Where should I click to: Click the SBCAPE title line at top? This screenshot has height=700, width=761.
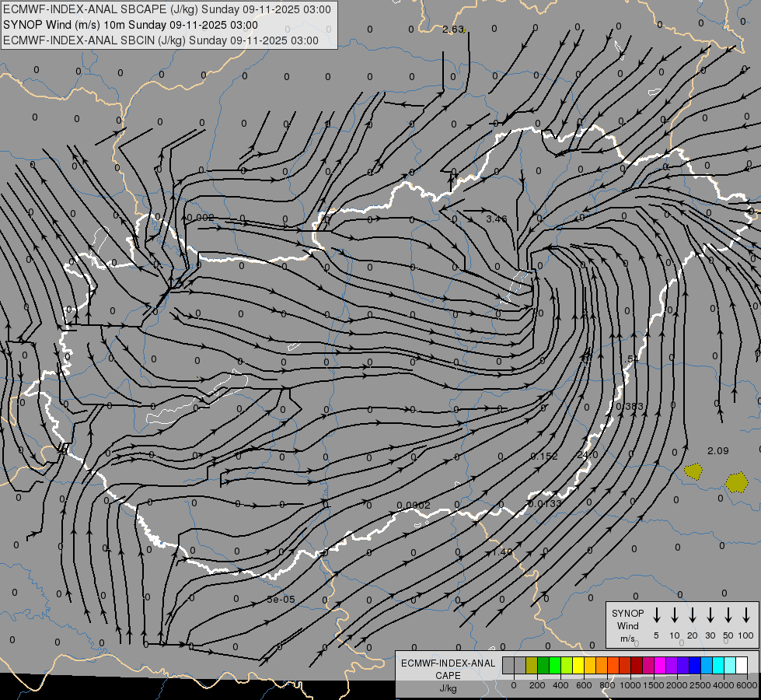coord(167,9)
